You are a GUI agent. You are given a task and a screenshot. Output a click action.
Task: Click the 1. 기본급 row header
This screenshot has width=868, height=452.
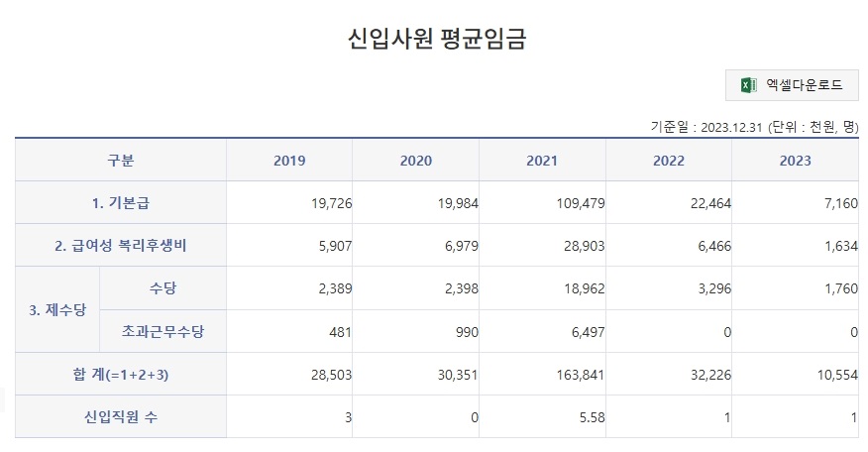tap(121, 203)
